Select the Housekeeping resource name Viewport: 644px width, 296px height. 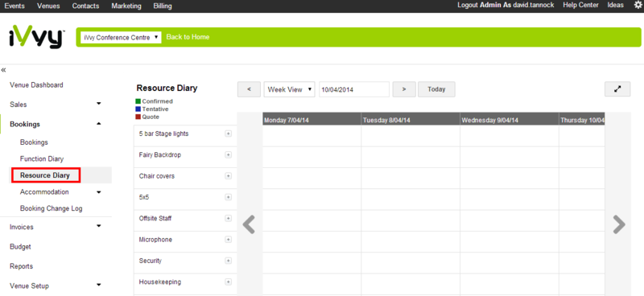tap(160, 282)
